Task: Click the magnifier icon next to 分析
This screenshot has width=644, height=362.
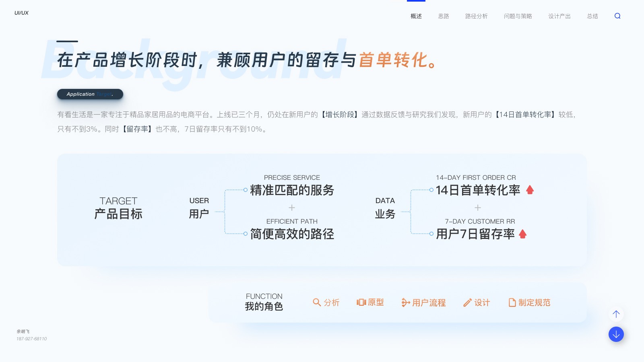Action: [317, 302]
